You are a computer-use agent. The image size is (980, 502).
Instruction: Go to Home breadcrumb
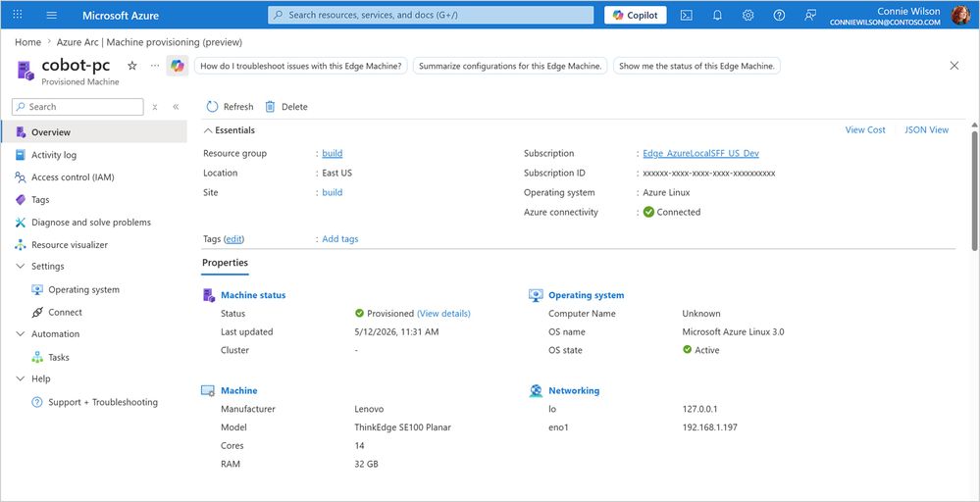pos(28,42)
